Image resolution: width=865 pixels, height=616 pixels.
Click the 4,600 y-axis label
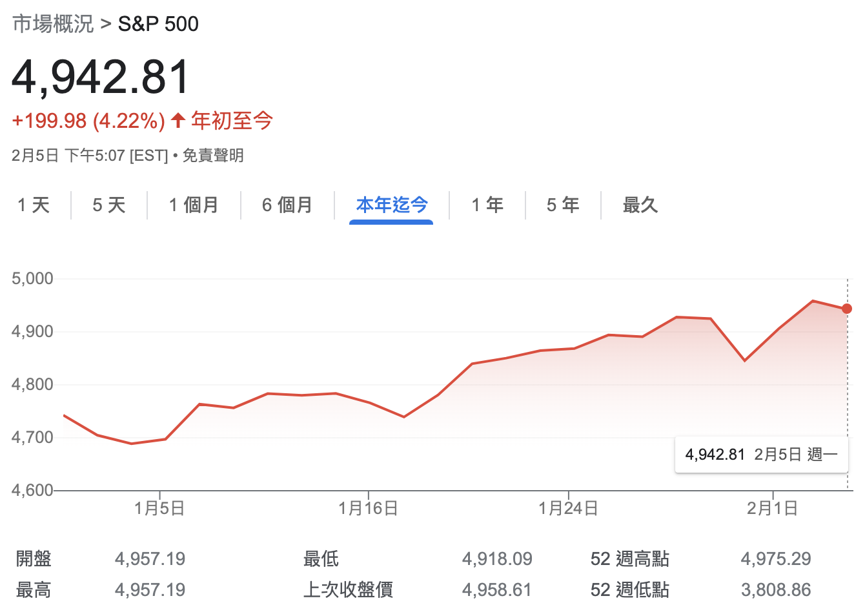tap(32, 490)
